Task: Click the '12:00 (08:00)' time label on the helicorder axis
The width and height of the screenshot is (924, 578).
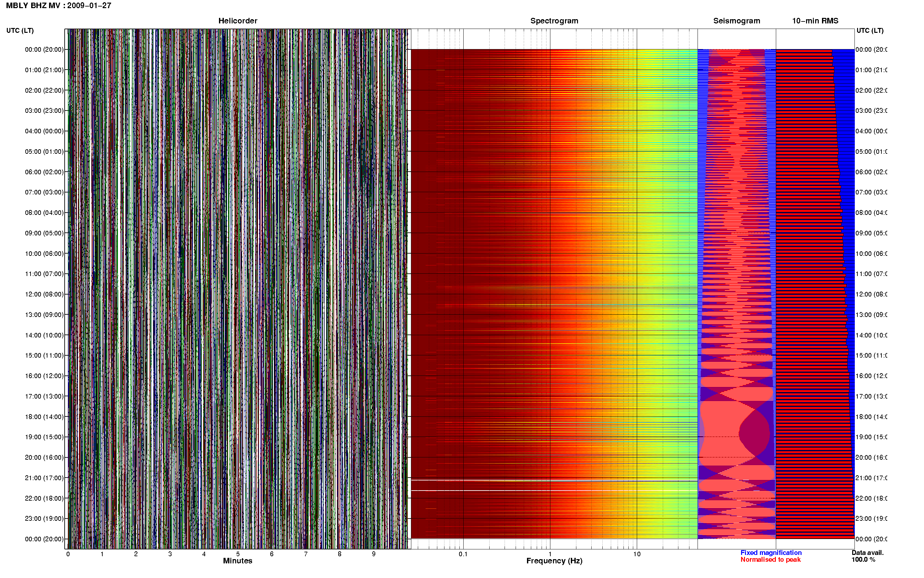Action: [44, 294]
